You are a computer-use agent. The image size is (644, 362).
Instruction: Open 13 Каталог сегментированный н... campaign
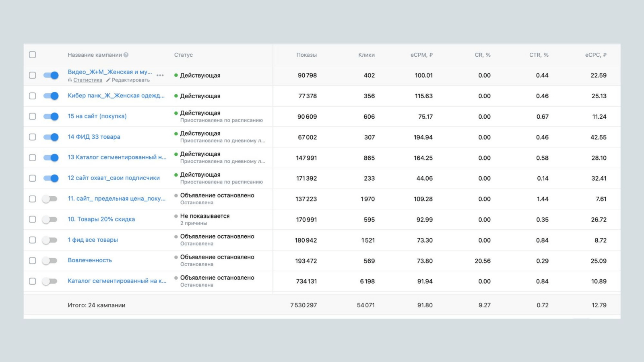[117, 157]
